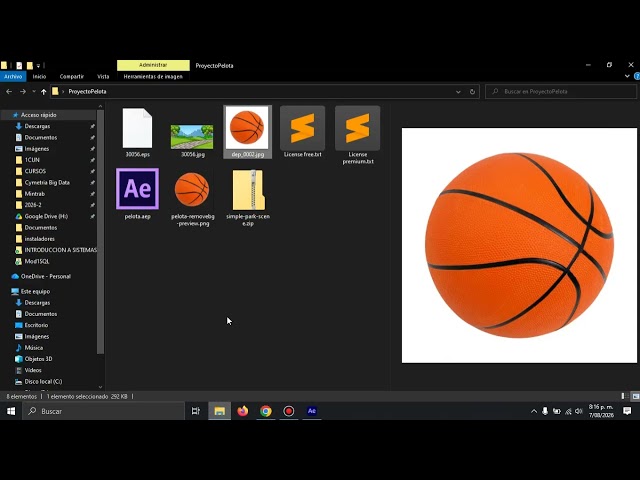The height and width of the screenshot is (480, 640).
Task: Click the basketball preview image
Action: [x=519, y=245]
